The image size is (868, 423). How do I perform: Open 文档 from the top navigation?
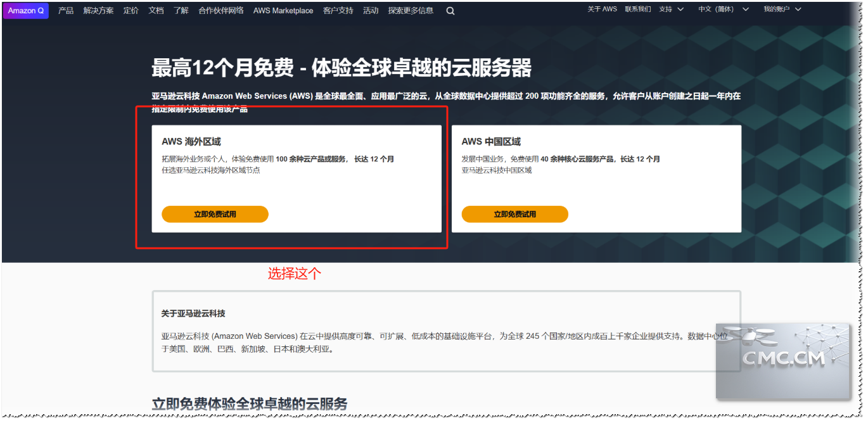click(156, 11)
